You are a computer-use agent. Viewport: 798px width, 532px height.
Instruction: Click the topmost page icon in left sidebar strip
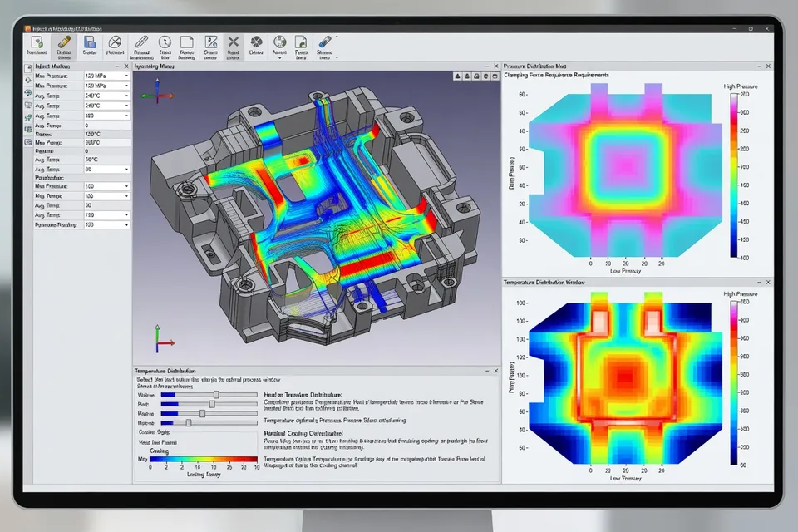pyautogui.click(x=28, y=67)
